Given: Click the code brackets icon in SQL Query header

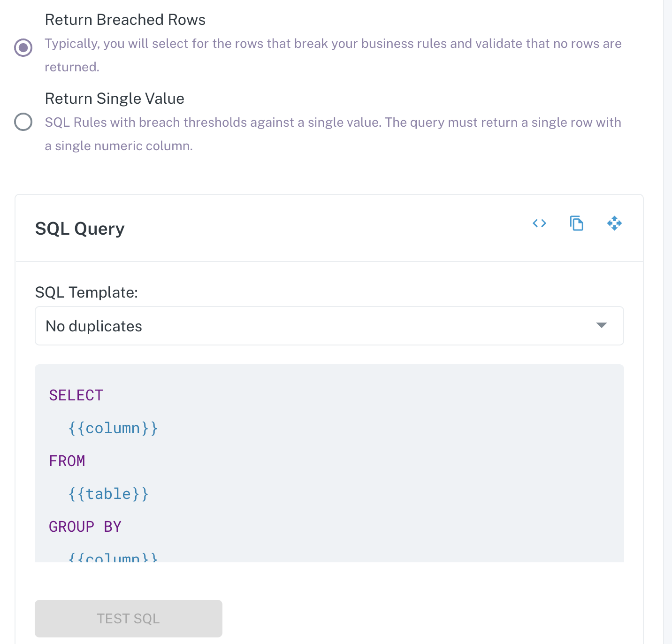Looking at the screenshot, I should (x=539, y=223).
